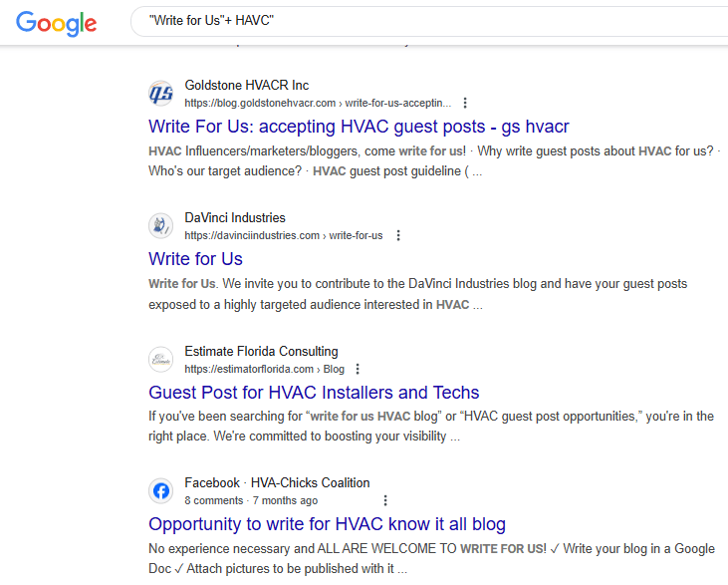
Task: Open 'Opportunity to write for HVAC know it all blog'
Action: (x=327, y=524)
